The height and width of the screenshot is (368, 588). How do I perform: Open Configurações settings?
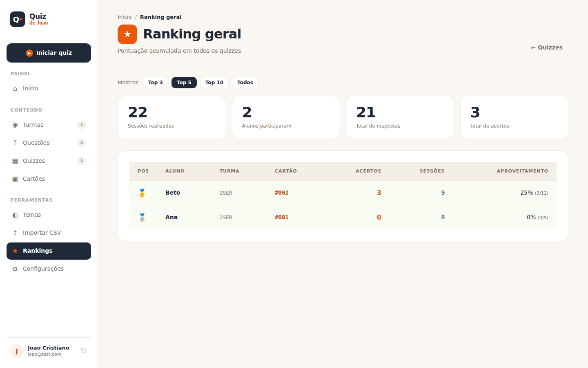tap(49, 269)
